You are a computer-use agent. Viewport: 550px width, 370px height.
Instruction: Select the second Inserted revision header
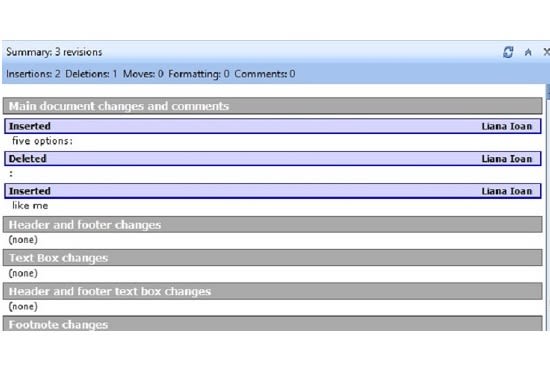click(273, 191)
